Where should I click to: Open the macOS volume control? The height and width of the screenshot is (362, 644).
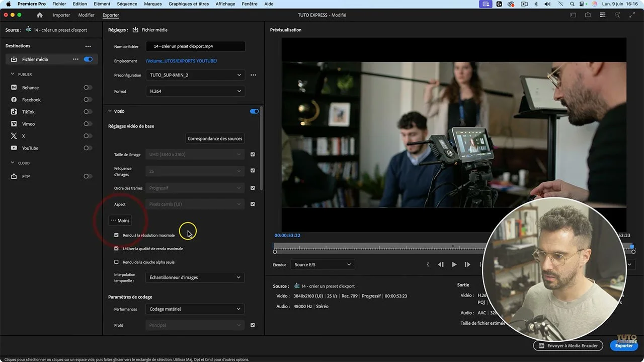[547, 4]
